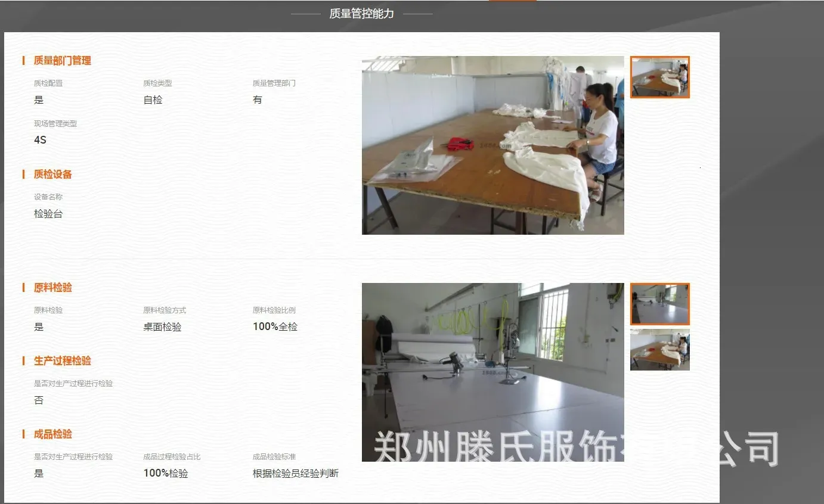Select the highlighted cutting-table thumbnail in lower gallery
The height and width of the screenshot is (504, 824).
point(659,304)
